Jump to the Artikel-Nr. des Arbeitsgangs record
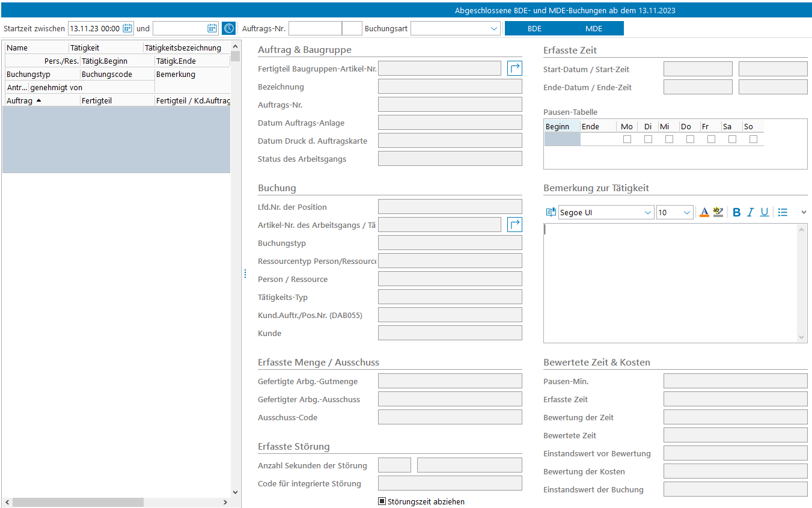Viewport: 812px width, 508px height. 514,225
